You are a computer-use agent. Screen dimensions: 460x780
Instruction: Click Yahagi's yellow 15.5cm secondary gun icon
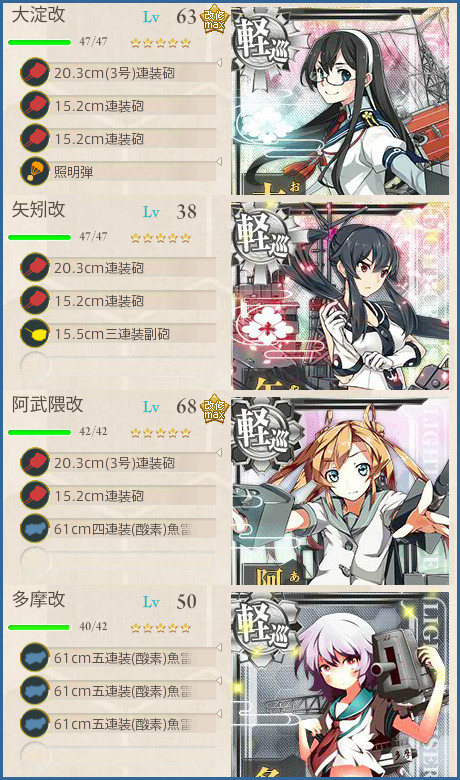[35, 333]
